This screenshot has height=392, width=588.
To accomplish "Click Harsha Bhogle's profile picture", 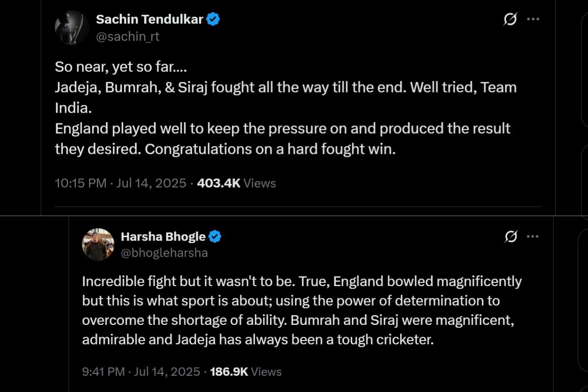I will point(98,244).
